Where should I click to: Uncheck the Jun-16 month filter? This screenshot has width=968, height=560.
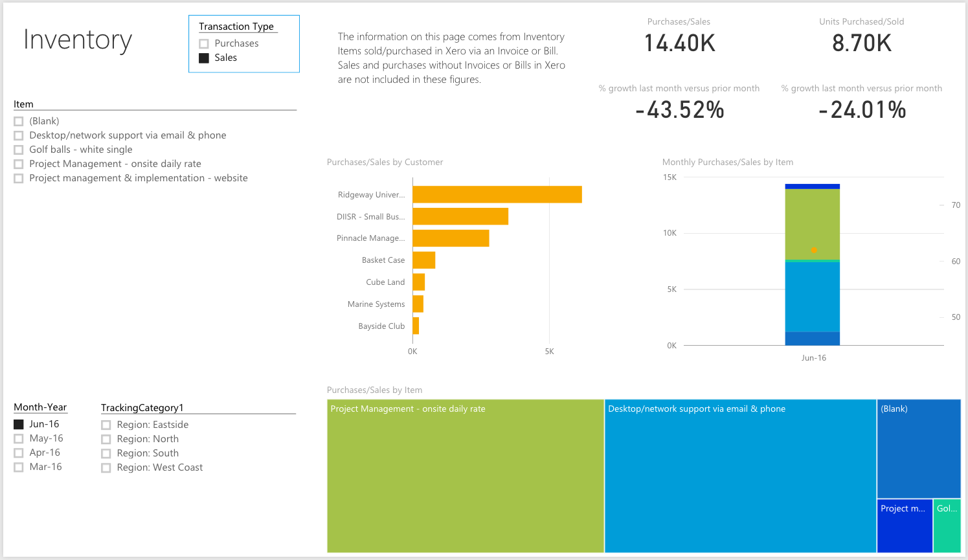point(19,424)
